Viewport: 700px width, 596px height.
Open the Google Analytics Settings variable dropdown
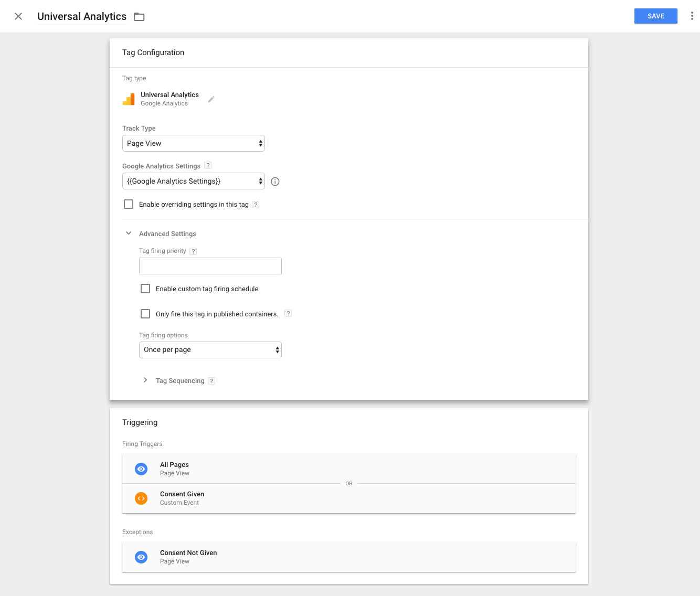pyautogui.click(x=194, y=181)
